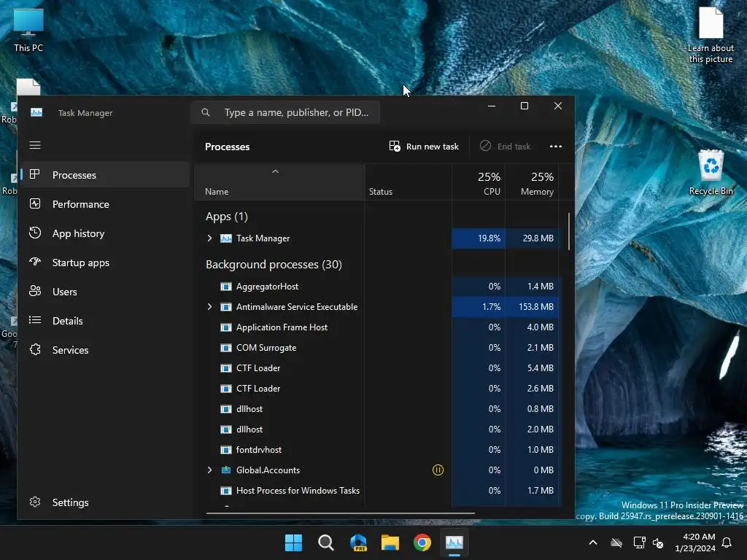
Task: Select the Application Frame Host row
Action: pos(379,327)
